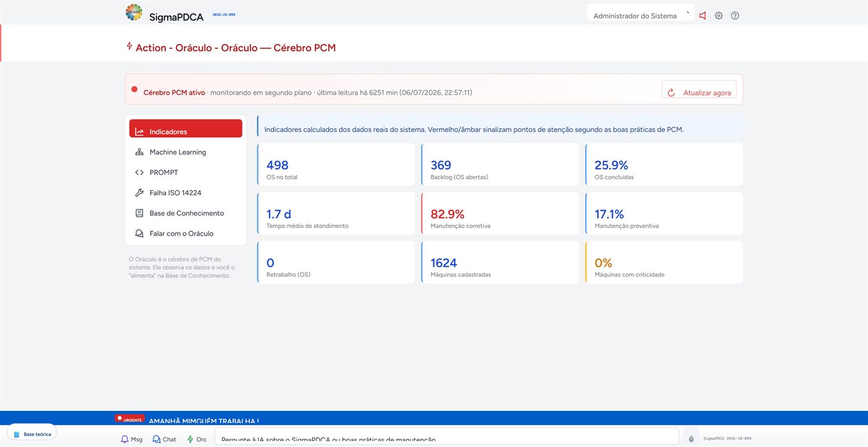
Task: Open Chat in the bottom bar
Action: [x=164, y=439]
